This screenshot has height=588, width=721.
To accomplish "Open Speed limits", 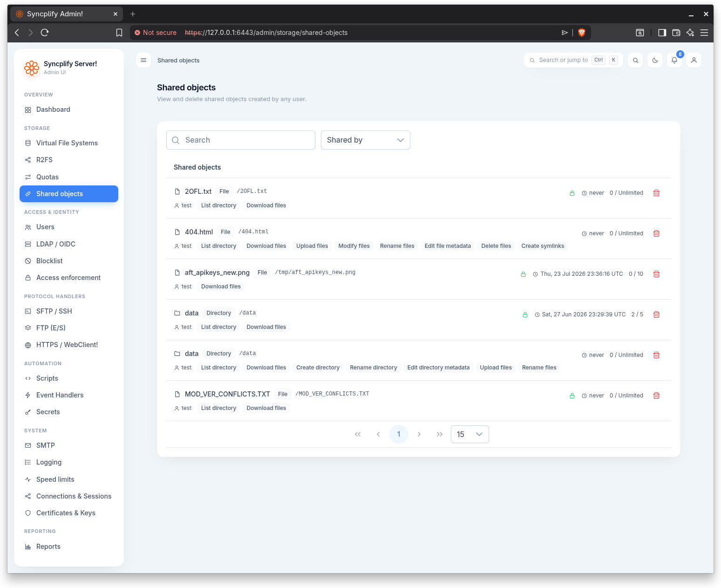I will (69, 479).
